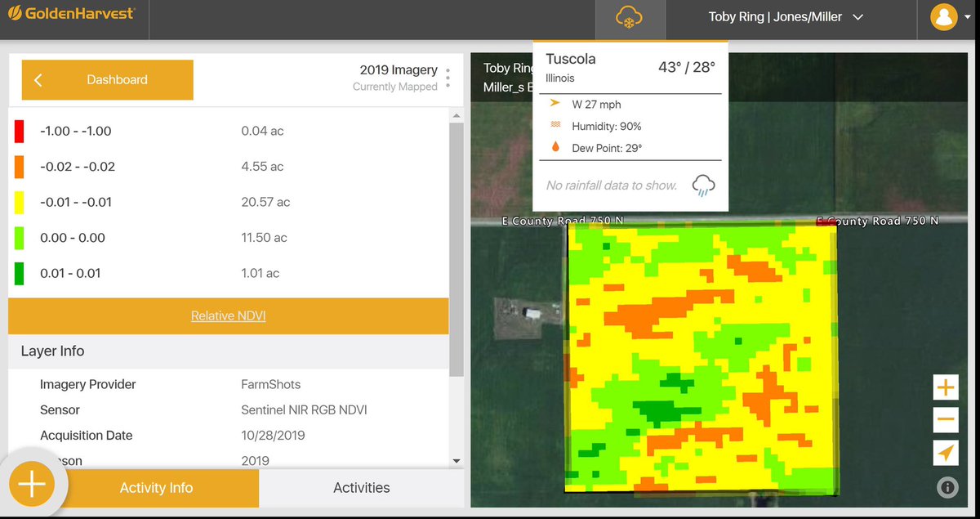This screenshot has height=519, width=980.
Task: Click the panel scrollbar thumb
Action: click(457, 249)
